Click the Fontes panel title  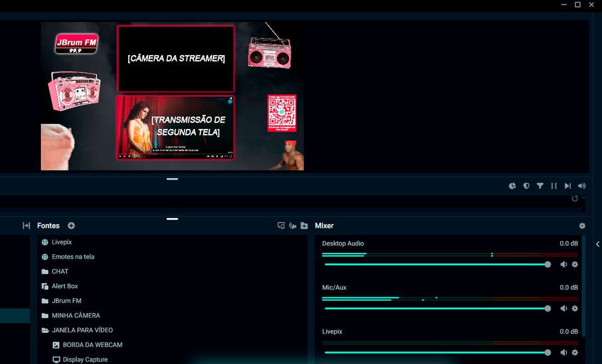pos(48,226)
